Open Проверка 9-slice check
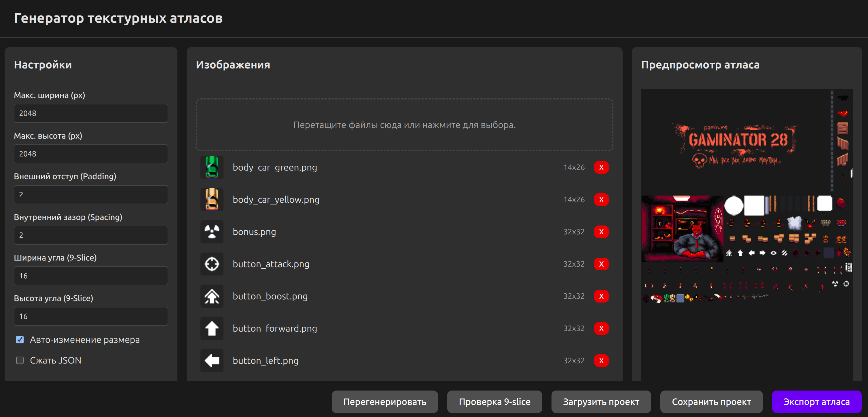 point(494,401)
